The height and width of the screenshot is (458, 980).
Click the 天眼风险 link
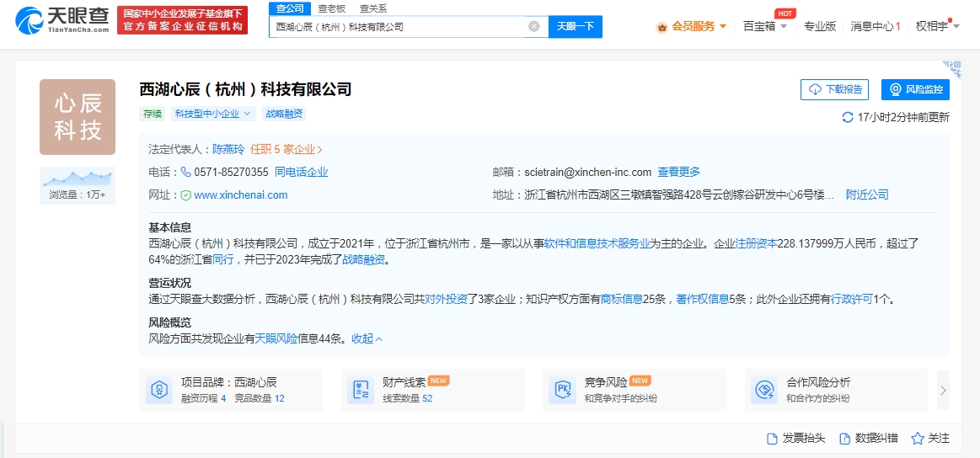click(276, 338)
